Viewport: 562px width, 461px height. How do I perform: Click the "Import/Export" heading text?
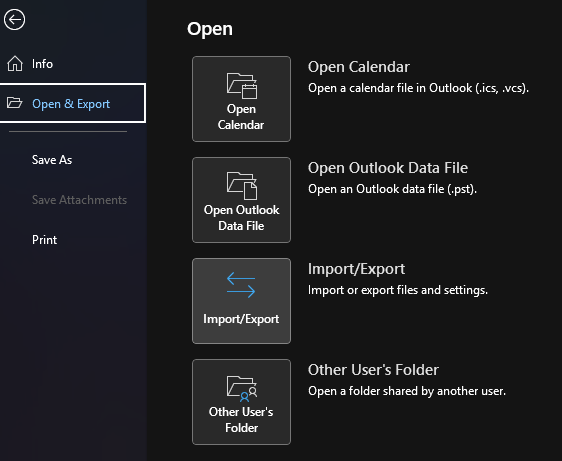click(356, 269)
